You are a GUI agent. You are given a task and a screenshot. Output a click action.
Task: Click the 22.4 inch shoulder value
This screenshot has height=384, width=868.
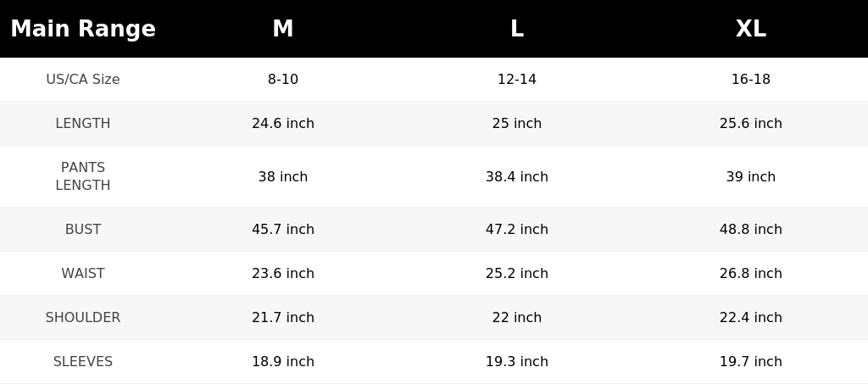pyautogui.click(x=751, y=318)
